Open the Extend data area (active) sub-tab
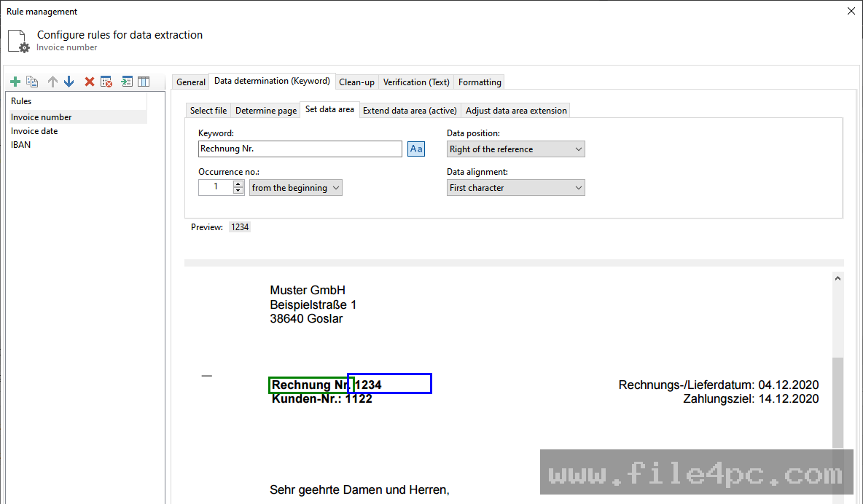The image size is (863, 504). [x=410, y=111]
